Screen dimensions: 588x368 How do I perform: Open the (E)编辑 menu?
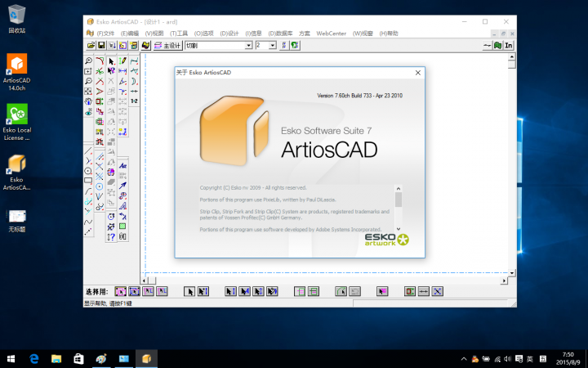tap(129, 34)
